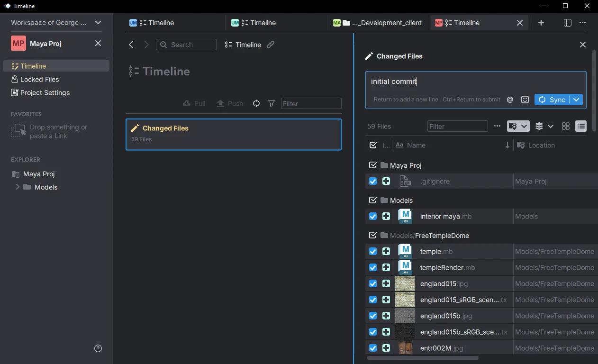Open the file list three-dot options

(497, 126)
